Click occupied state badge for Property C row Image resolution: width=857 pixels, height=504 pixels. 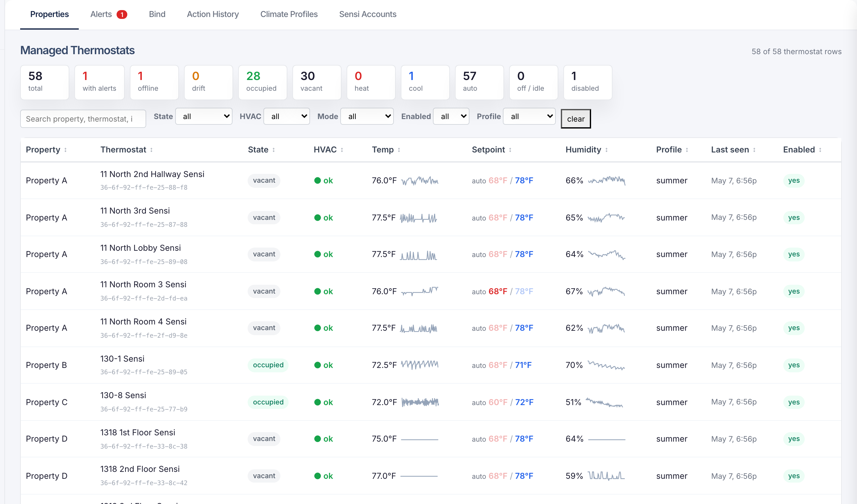[268, 402]
